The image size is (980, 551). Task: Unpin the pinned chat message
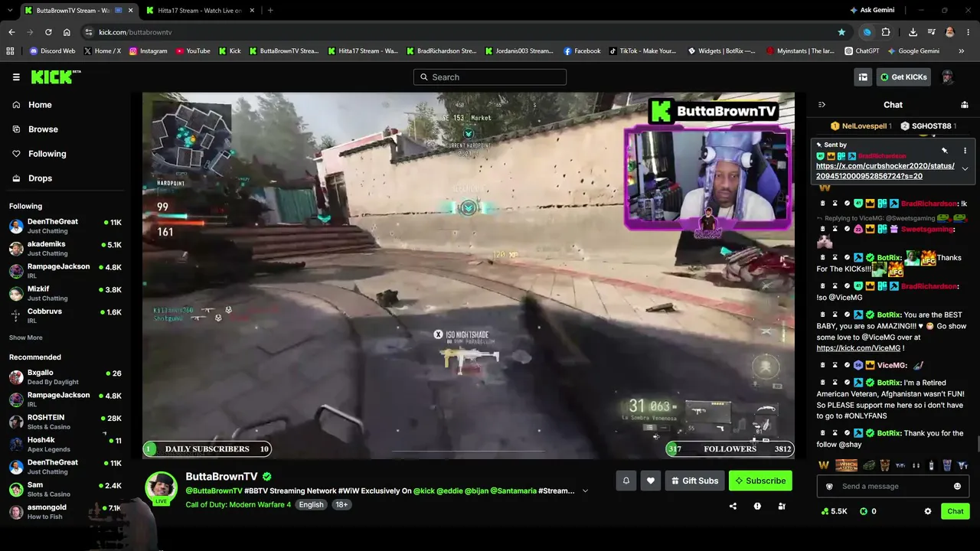click(945, 150)
